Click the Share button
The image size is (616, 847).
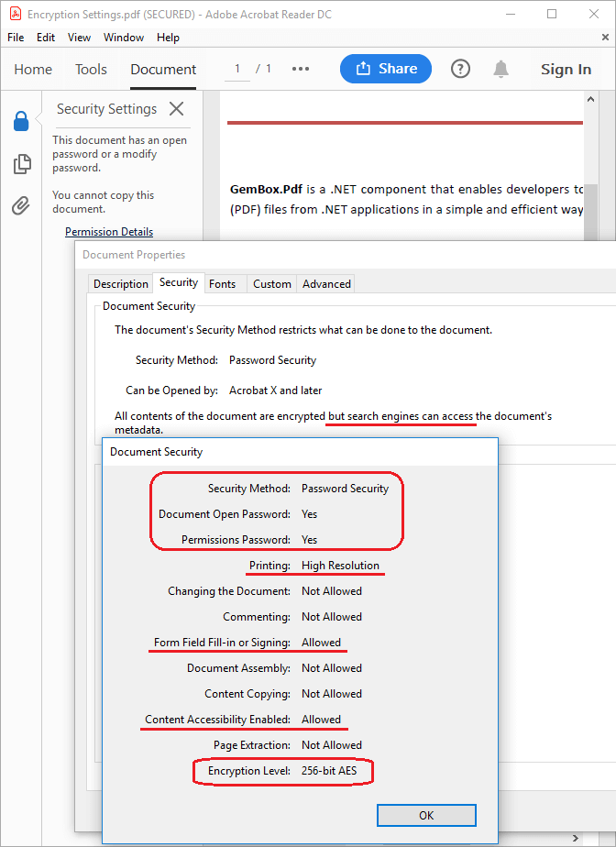pos(385,69)
